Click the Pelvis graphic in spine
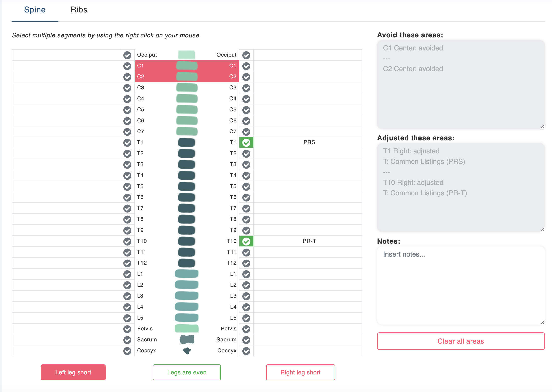Image resolution: width=552 pixels, height=392 pixels. pyautogui.click(x=187, y=329)
